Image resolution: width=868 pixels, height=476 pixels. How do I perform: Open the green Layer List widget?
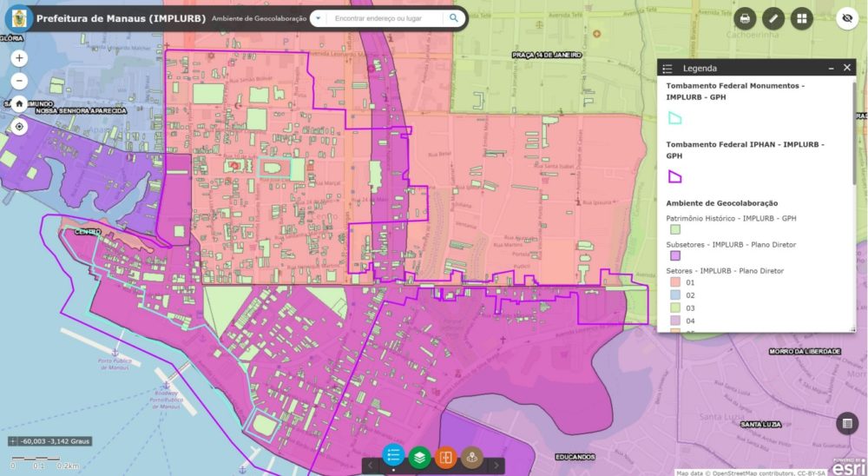pyautogui.click(x=419, y=457)
